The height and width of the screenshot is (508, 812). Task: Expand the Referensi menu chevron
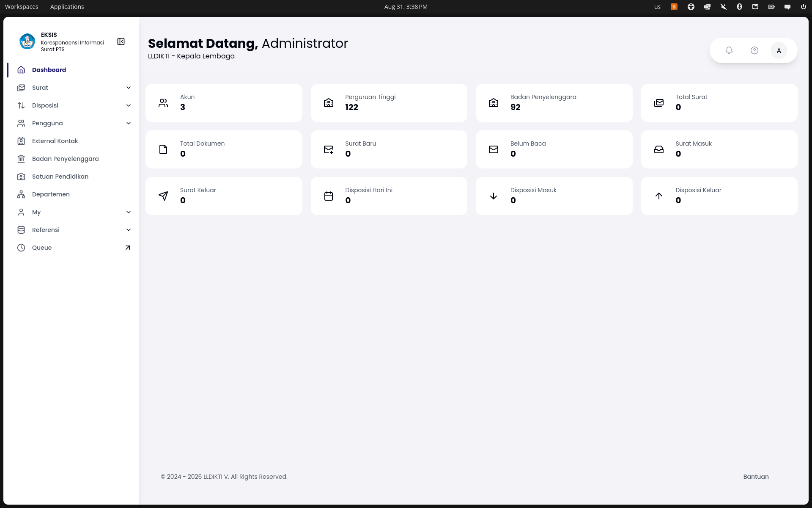(x=129, y=230)
